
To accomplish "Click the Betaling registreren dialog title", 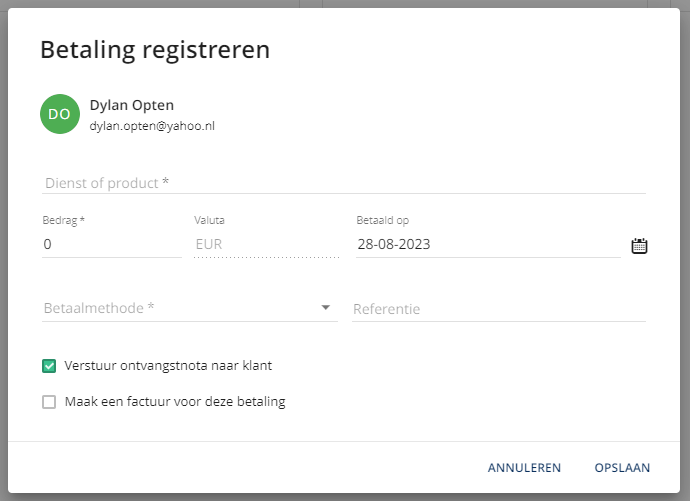I will (x=155, y=49).
